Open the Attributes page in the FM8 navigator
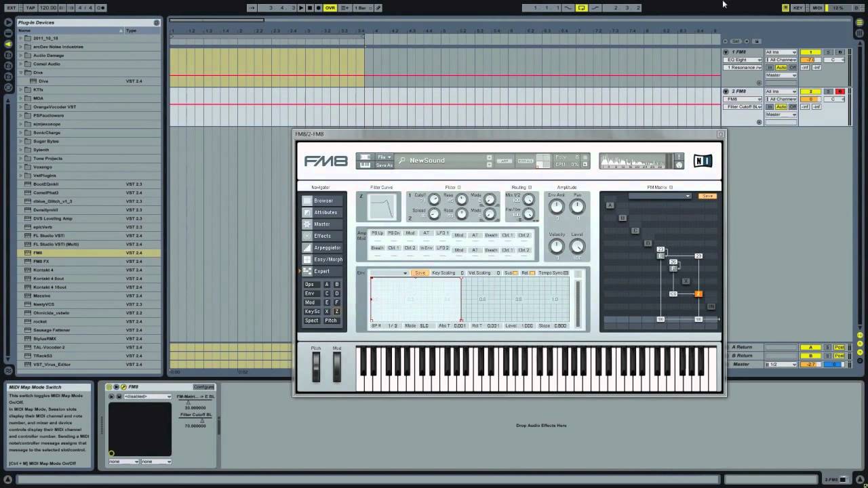Screen dimensions: 868x488 [x=323, y=212]
